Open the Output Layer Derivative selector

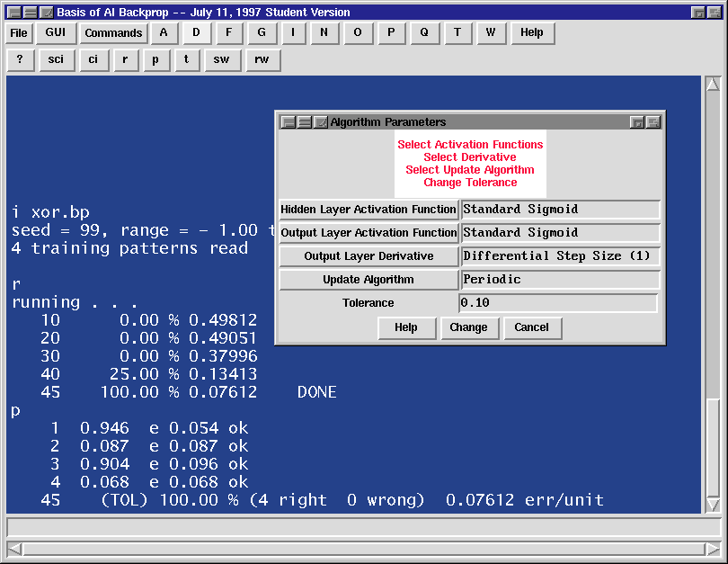[368, 256]
